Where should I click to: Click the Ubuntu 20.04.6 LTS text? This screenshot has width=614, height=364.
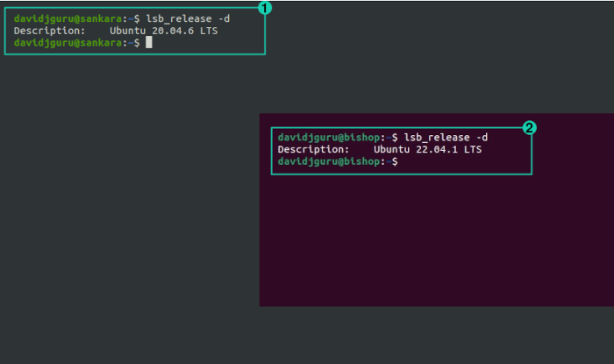(x=164, y=31)
